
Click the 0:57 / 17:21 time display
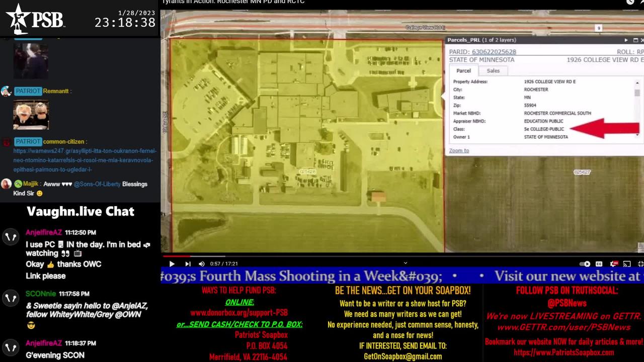(x=224, y=263)
